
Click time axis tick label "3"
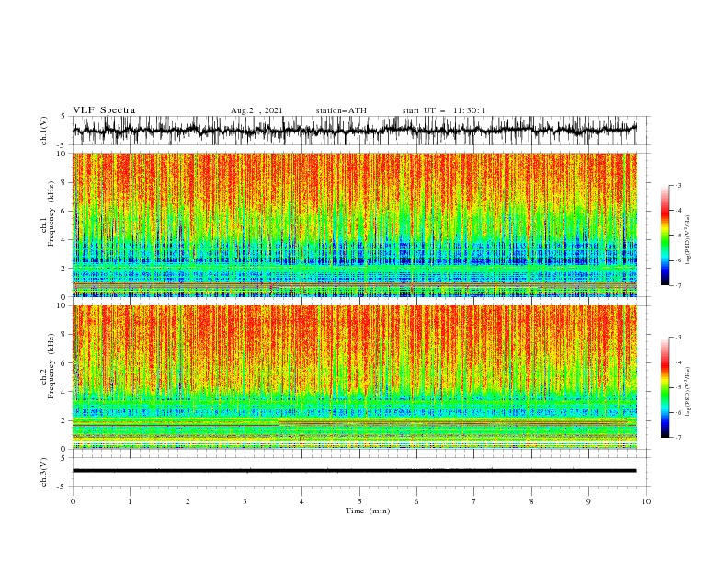pos(245,501)
